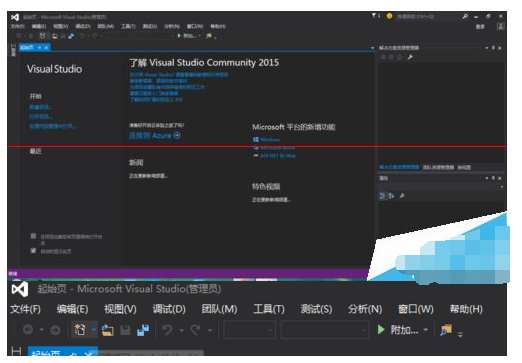522x363 pixels.
Task: Open the 视图(V) menu in the enlarged menu bar
Action: 120,309
